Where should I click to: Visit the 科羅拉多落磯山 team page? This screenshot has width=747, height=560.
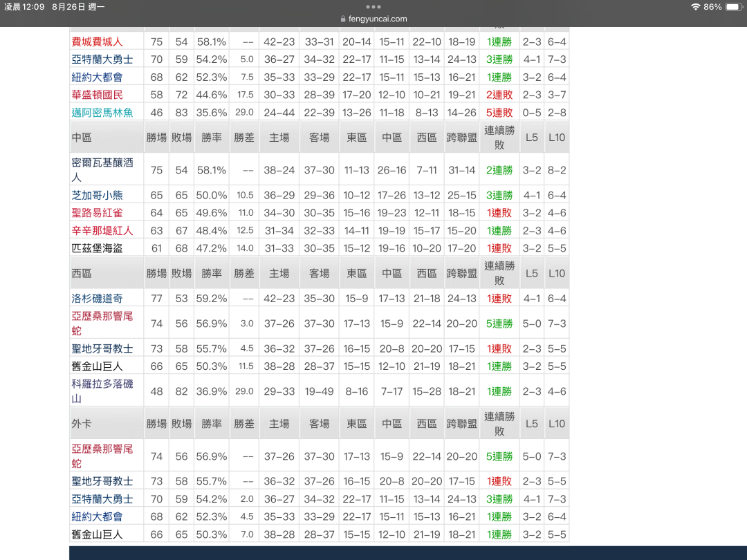click(x=102, y=391)
